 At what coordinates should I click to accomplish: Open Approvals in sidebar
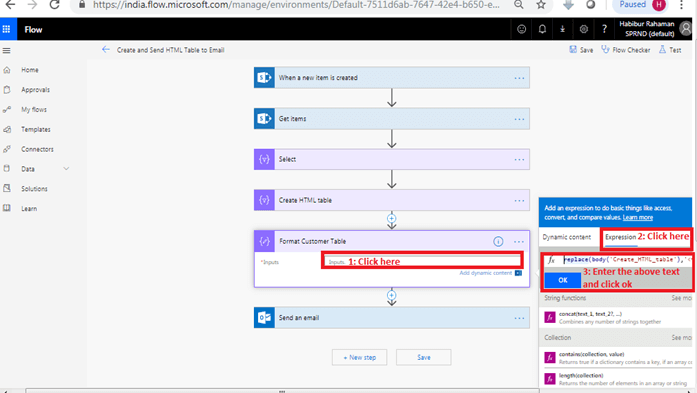pos(36,90)
